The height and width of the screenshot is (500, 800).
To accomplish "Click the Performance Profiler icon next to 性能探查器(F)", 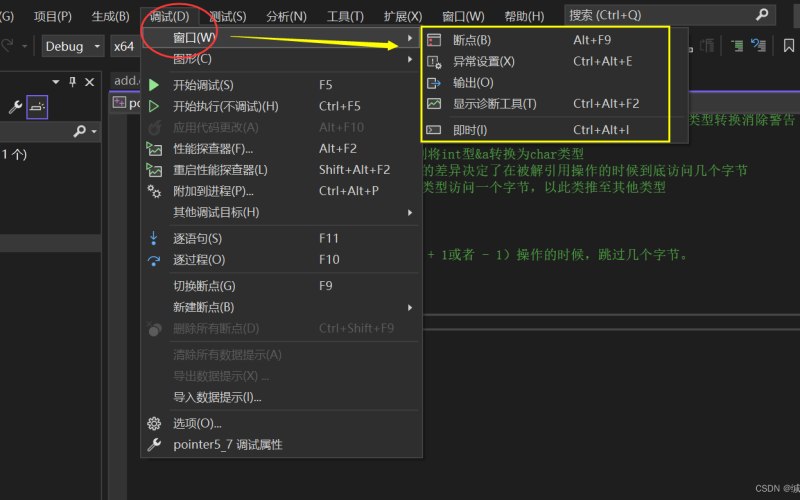I will pos(154,148).
